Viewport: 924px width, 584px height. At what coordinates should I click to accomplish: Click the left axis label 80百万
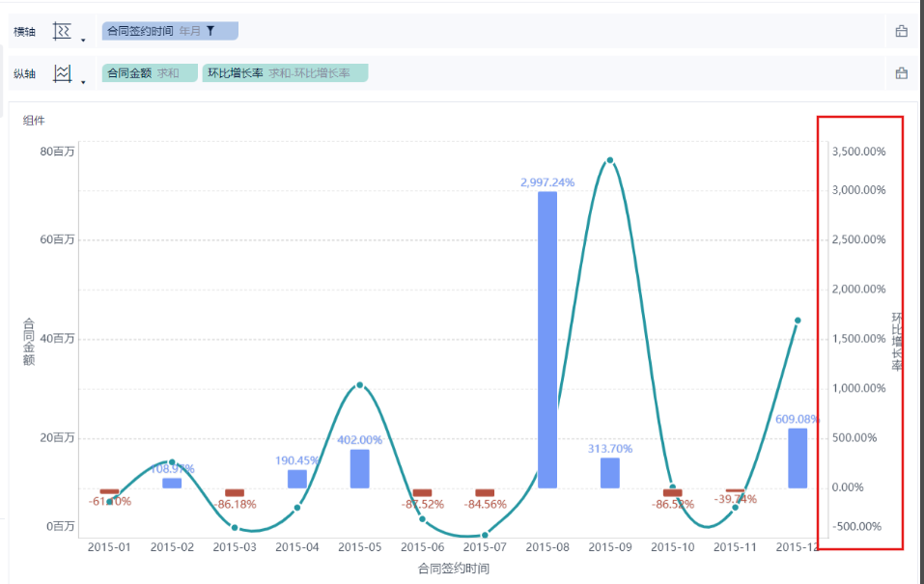[57, 152]
